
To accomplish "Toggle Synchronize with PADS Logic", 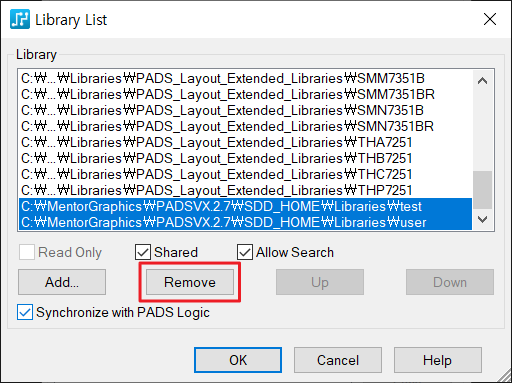I will pyautogui.click(x=25, y=312).
